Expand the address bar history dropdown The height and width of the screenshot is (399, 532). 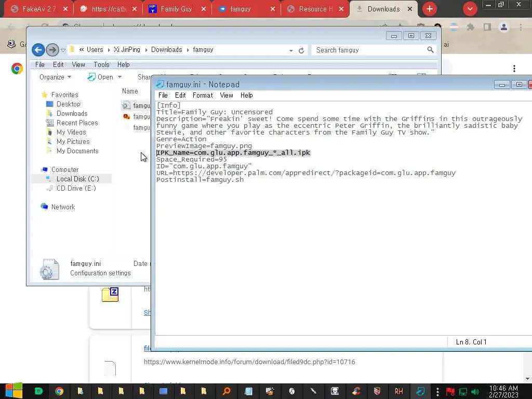point(291,50)
